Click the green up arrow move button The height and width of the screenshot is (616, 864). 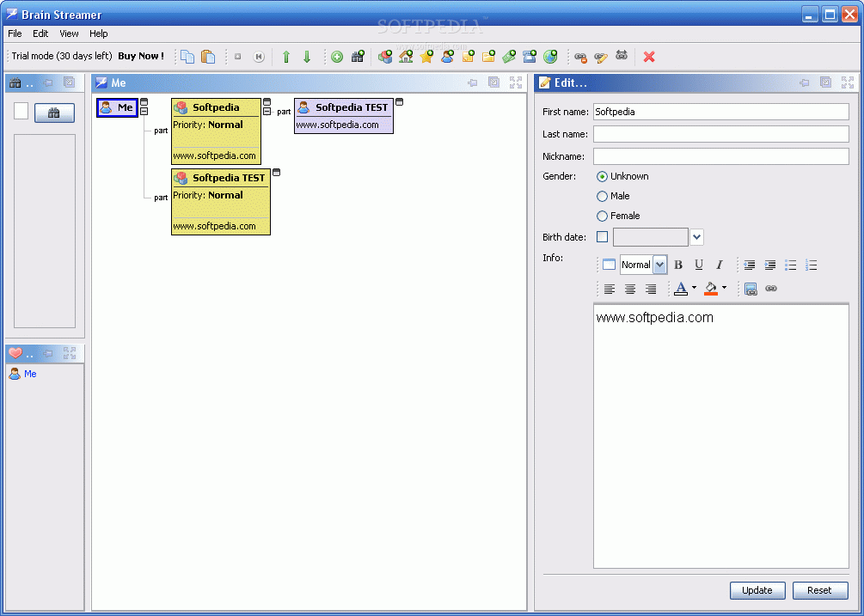tap(286, 57)
